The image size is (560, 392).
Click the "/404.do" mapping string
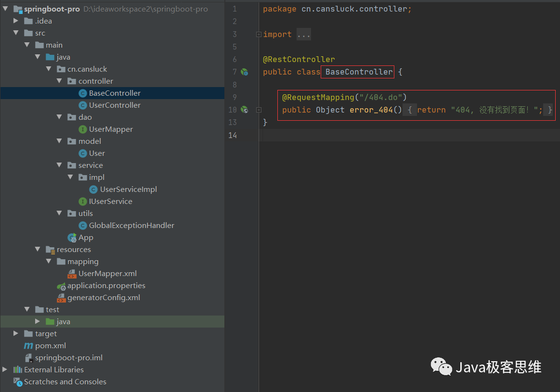[381, 97]
